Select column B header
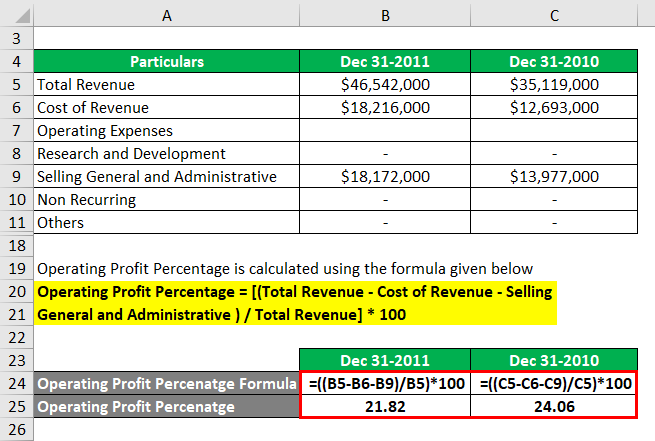 385,15
